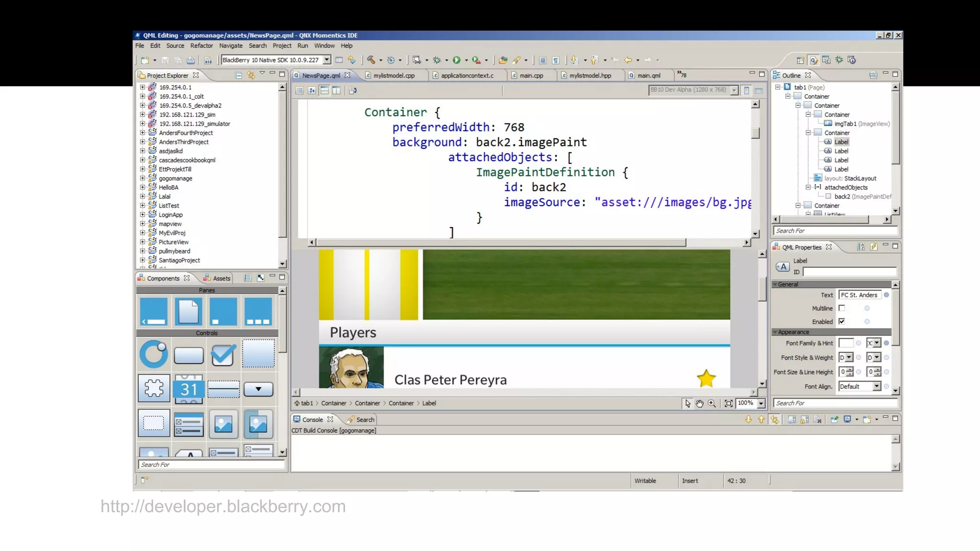Open the QML Editing perspective icon
980x551 pixels.
(813, 60)
